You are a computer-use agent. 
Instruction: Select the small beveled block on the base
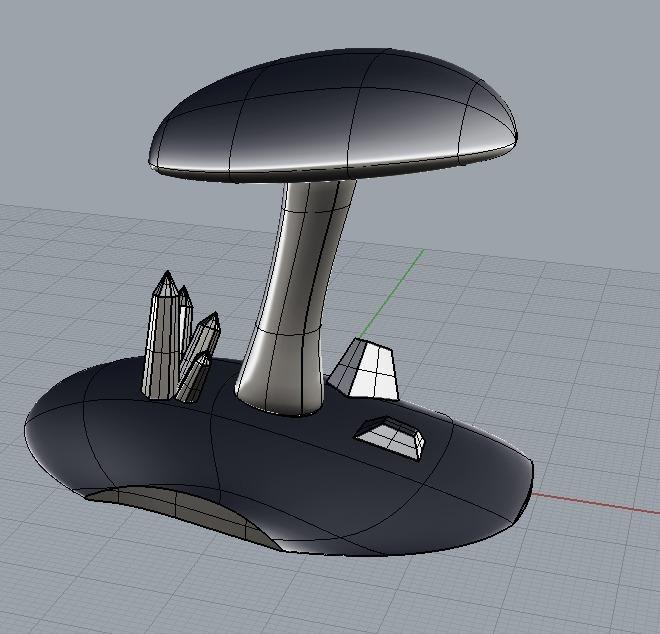click(391, 437)
